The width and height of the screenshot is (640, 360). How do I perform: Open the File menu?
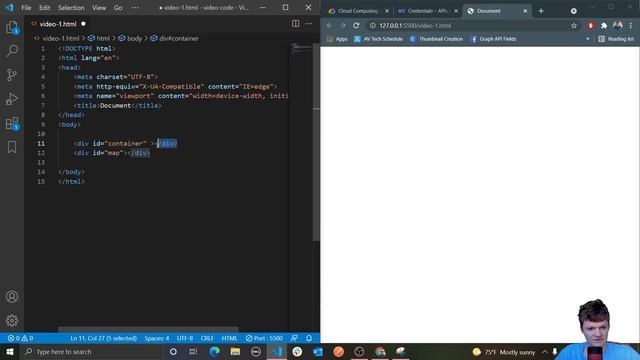coord(26,8)
